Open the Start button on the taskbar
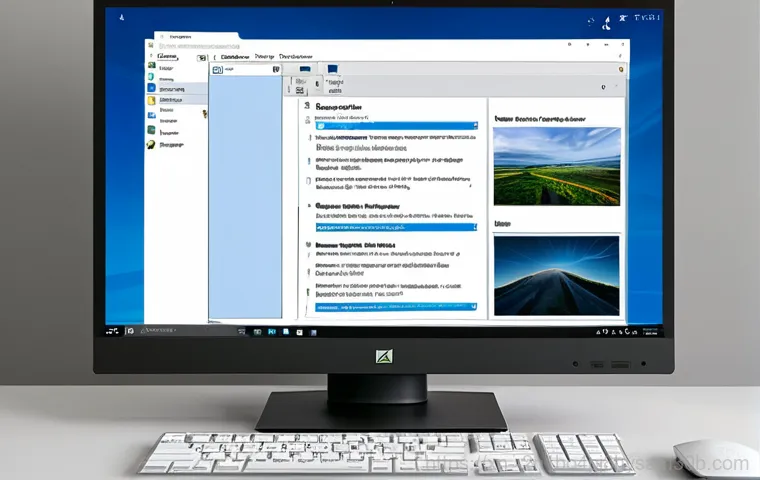Viewport: 760px width, 480px height. (112, 330)
